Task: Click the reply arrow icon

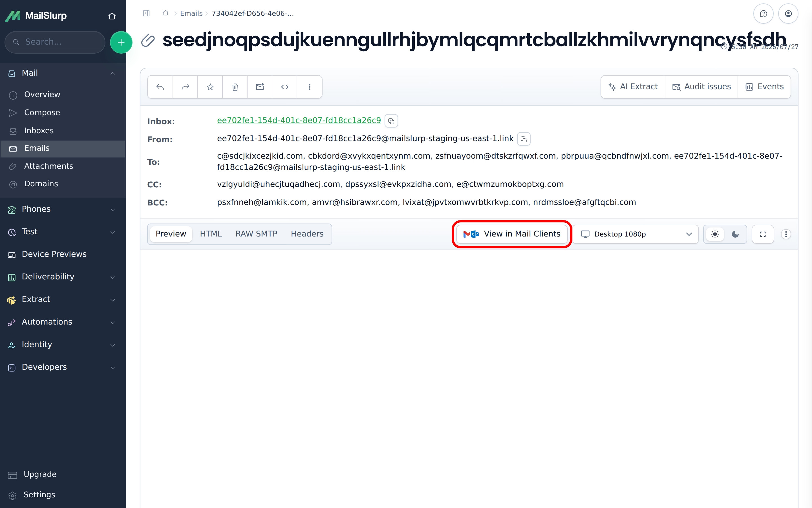Action: pyautogui.click(x=160, y=87)
